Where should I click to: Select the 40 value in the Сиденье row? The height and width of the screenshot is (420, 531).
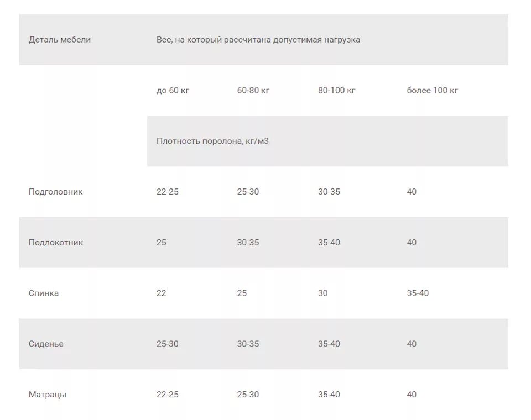[412, 344]
